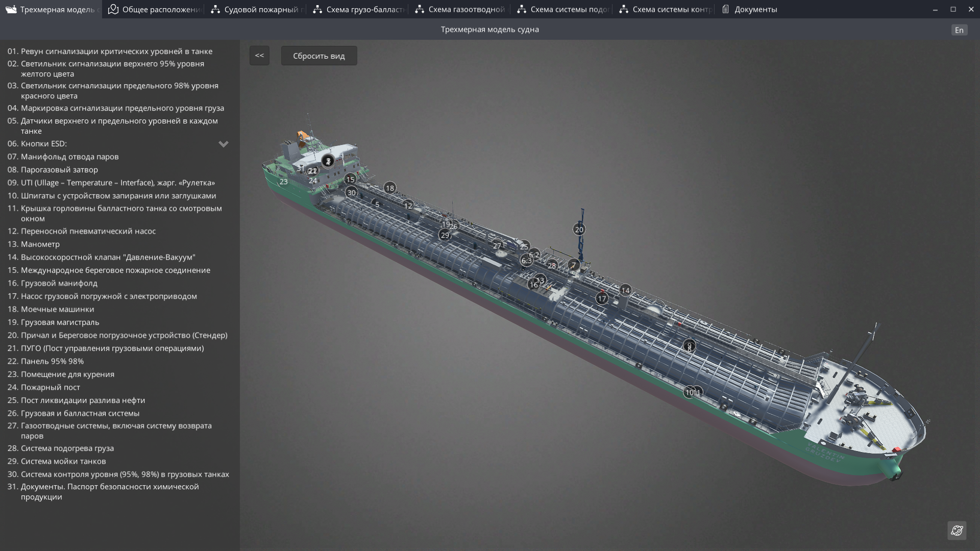
Task: Expand the Кнопки ESD list item
Action: click(223, 144)
